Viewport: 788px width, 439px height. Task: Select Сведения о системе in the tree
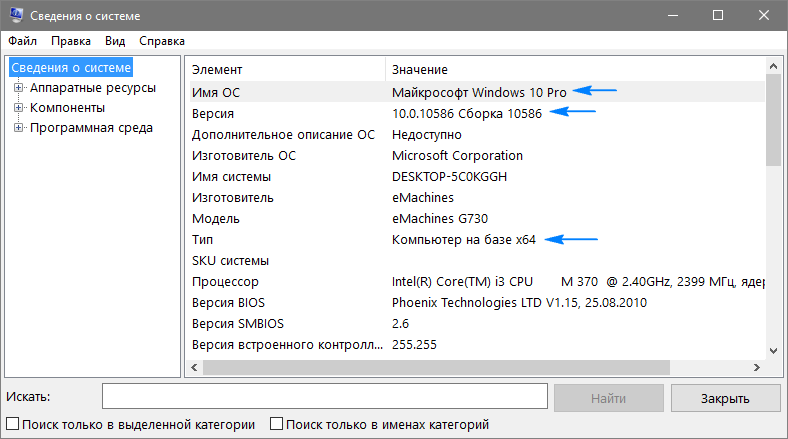coord(71,68)
